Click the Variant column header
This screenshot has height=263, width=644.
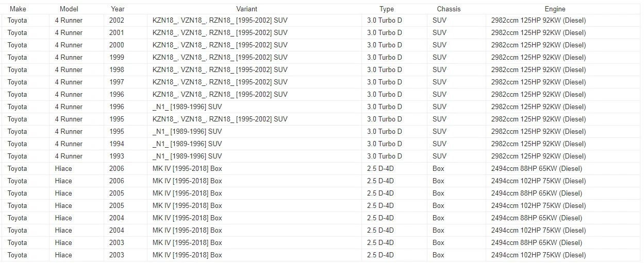246,9
